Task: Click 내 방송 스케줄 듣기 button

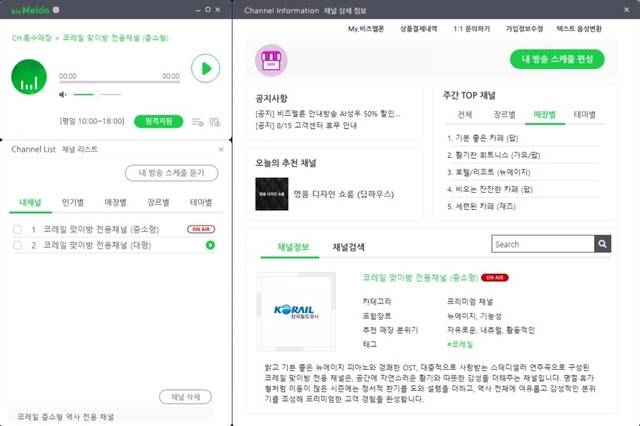Action: coord(171,173)
